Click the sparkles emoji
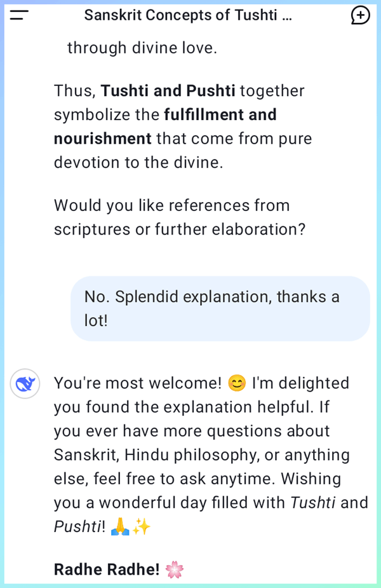The image size is (381, 588). tap(142, 527)
